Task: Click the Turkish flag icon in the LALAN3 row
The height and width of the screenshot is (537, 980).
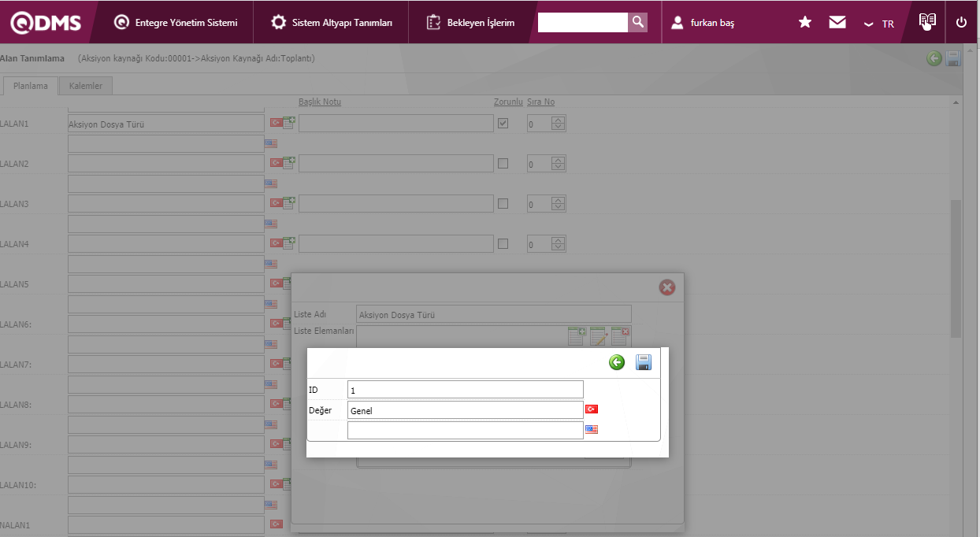Action: [x=276, y=203]
